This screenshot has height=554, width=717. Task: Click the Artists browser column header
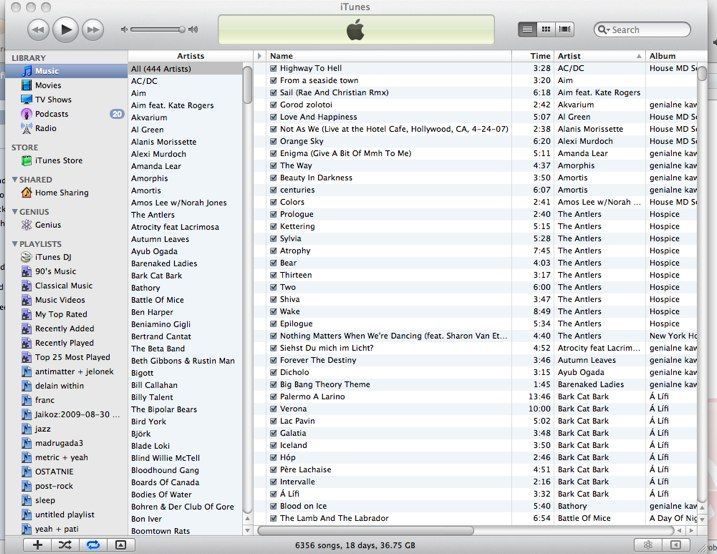click(x=190, y=56)
